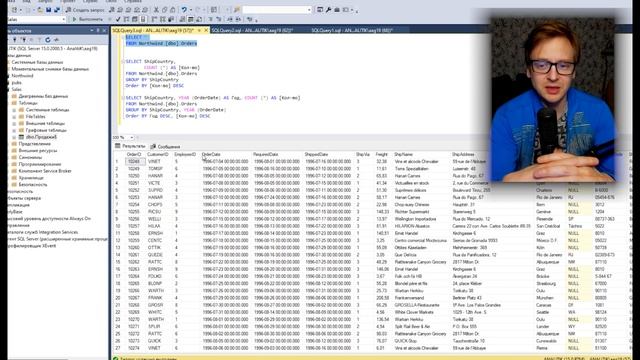The image size is (640, 360).
Task: Click the ShippedDate column header
Action: click(316, 155)
